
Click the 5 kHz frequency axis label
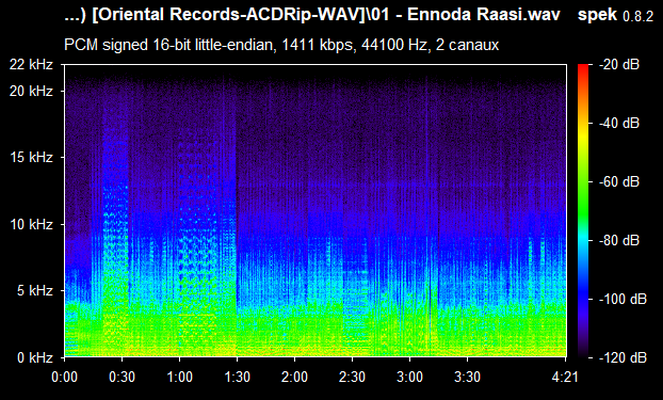[x=35, y=290]
